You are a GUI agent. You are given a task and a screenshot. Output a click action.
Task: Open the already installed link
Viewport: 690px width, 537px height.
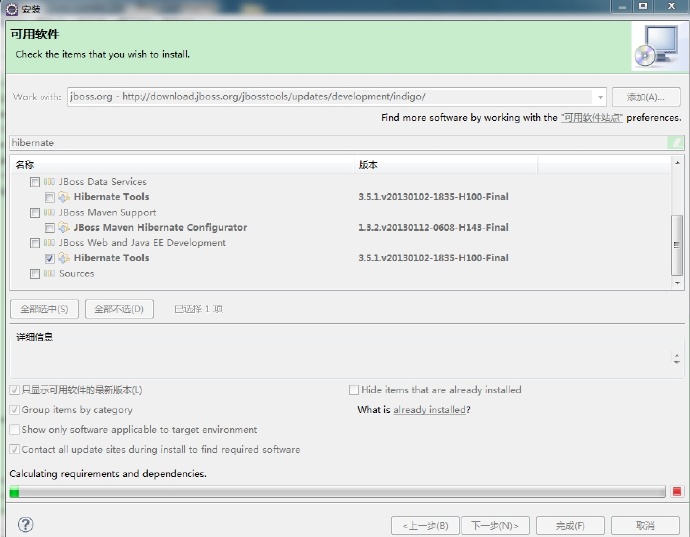[429, 410]
